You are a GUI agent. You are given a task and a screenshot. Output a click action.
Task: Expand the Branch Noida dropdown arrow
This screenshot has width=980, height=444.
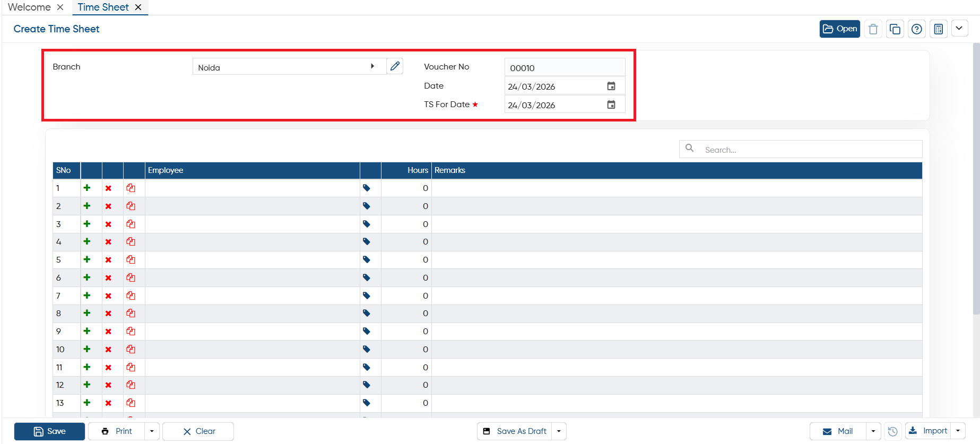372,66
